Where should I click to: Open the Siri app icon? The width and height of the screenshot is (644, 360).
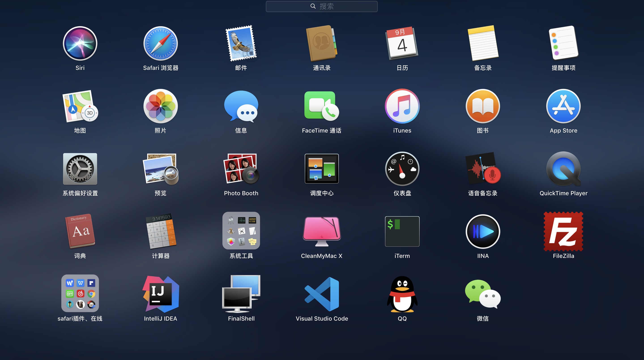coord(80,43)
